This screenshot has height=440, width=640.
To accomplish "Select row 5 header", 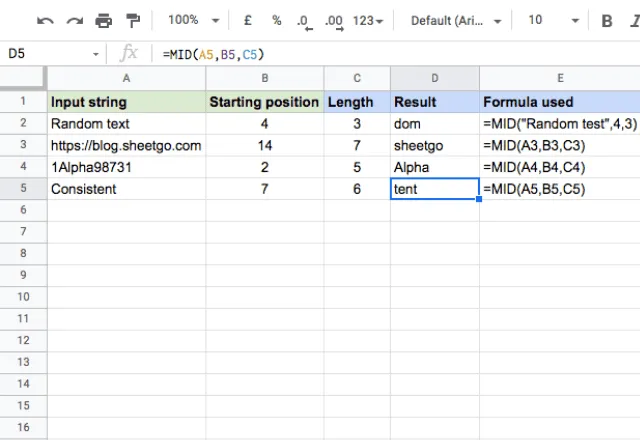I will coord(23,188).
